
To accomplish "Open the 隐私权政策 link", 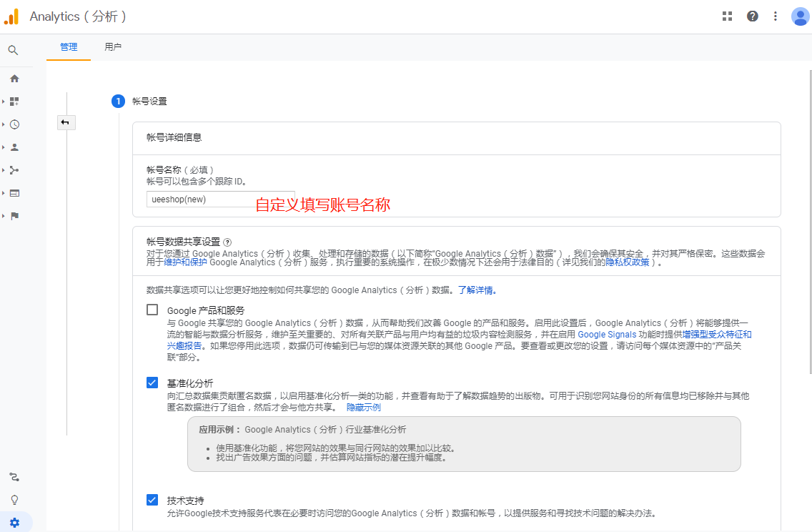I will pos(628,262).
